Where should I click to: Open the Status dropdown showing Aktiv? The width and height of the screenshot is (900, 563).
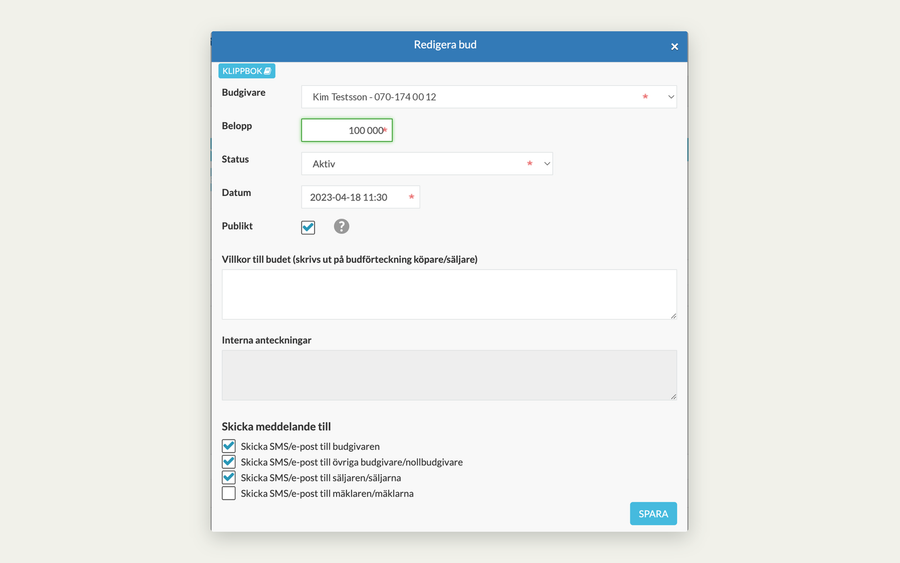point(426,164)
